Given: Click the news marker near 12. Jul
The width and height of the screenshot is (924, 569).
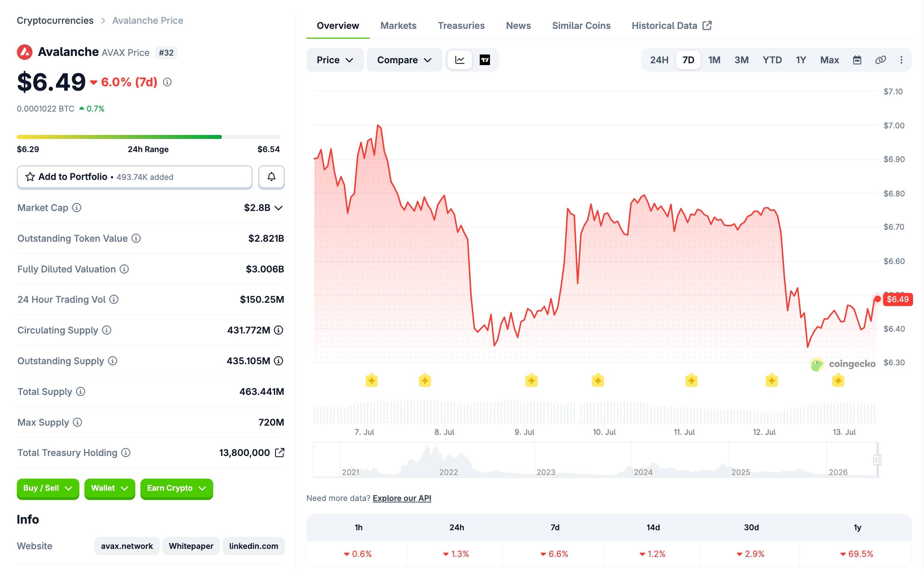Looking at the screenshot, I should coord(772,381).
